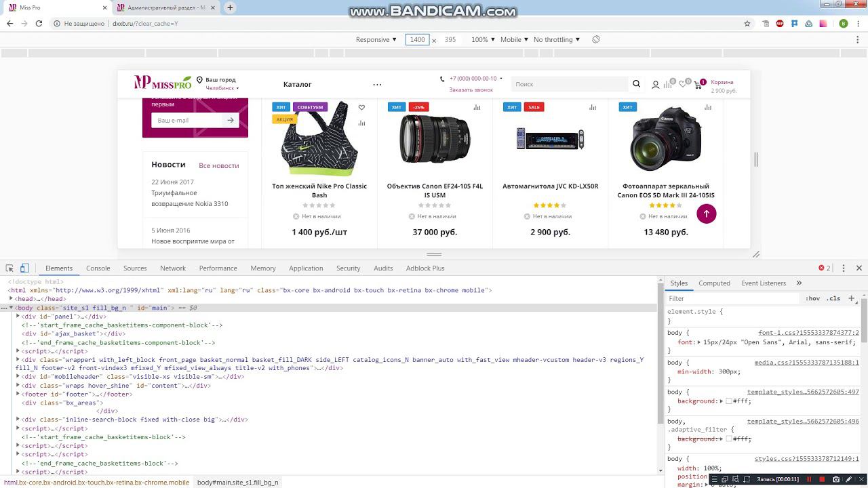Reload the page with the refresh icon

pyautogui.click(x=39, y=23)
